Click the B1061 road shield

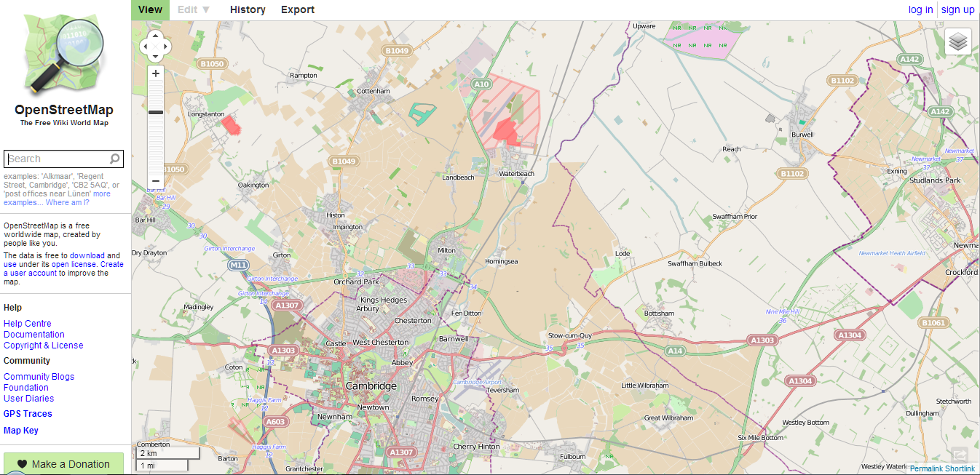(x=933, y=322)
